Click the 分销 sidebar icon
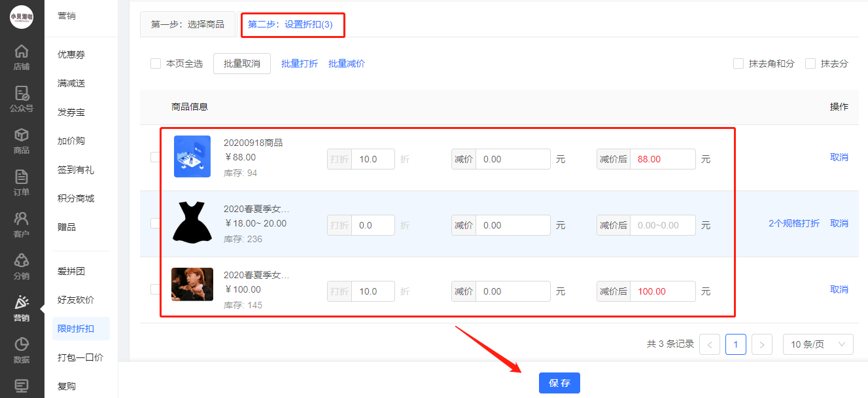The width and height of the screenshot is (868, 398). (22, 266)
